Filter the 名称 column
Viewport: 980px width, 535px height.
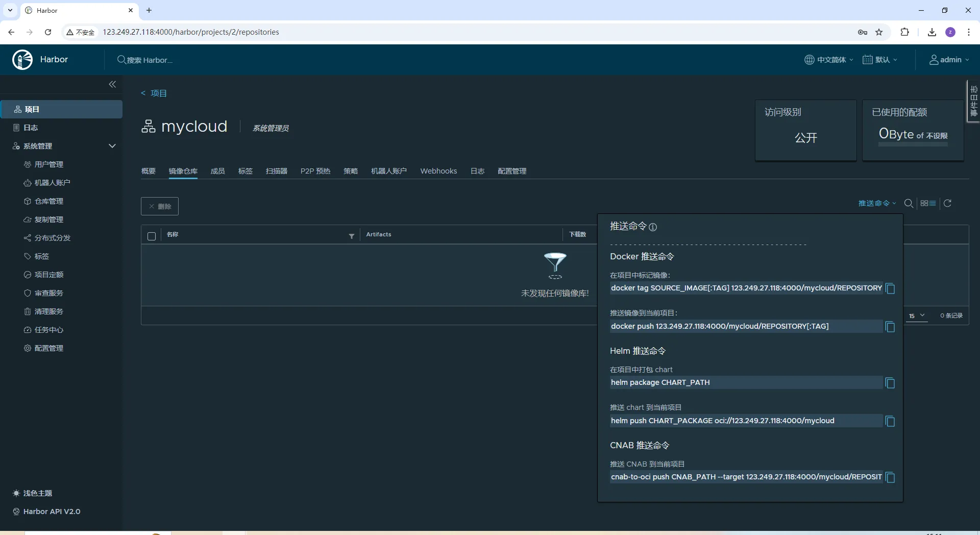coord(352,235)
